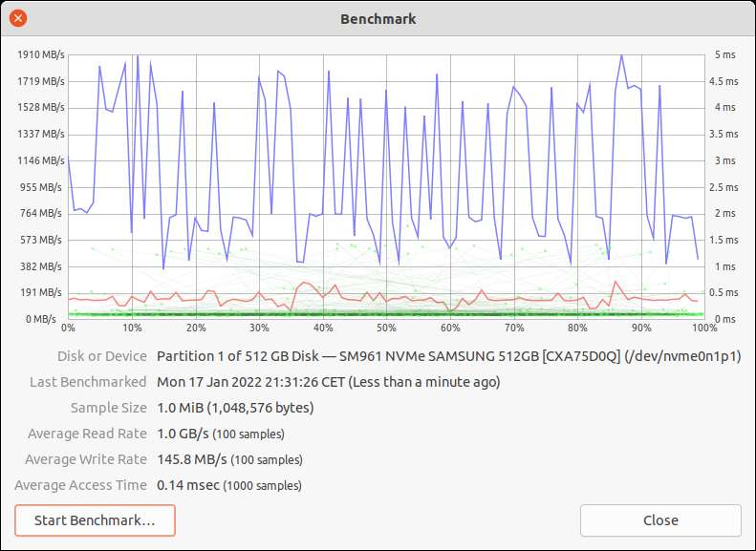
Task: Click the 3 ms axis label
Action: (725, 160)
